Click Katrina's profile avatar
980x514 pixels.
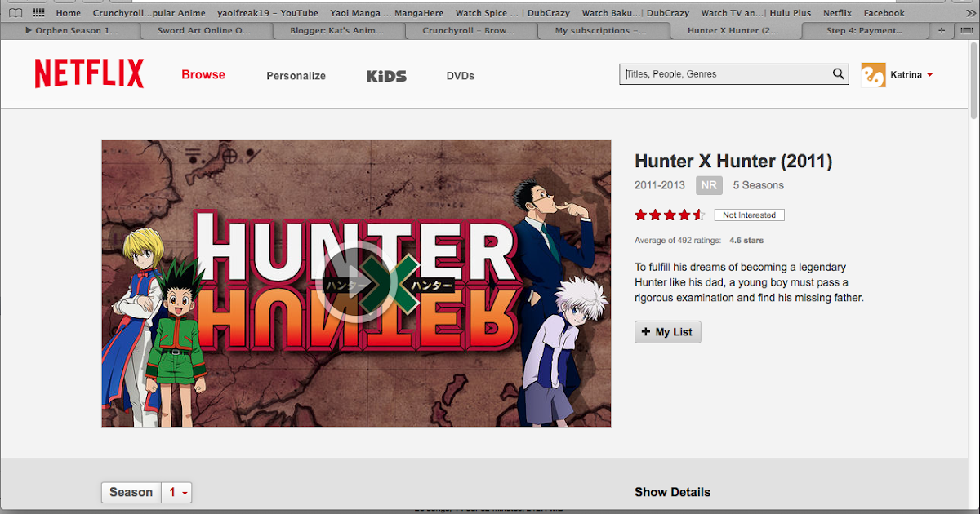click(873, 75)
